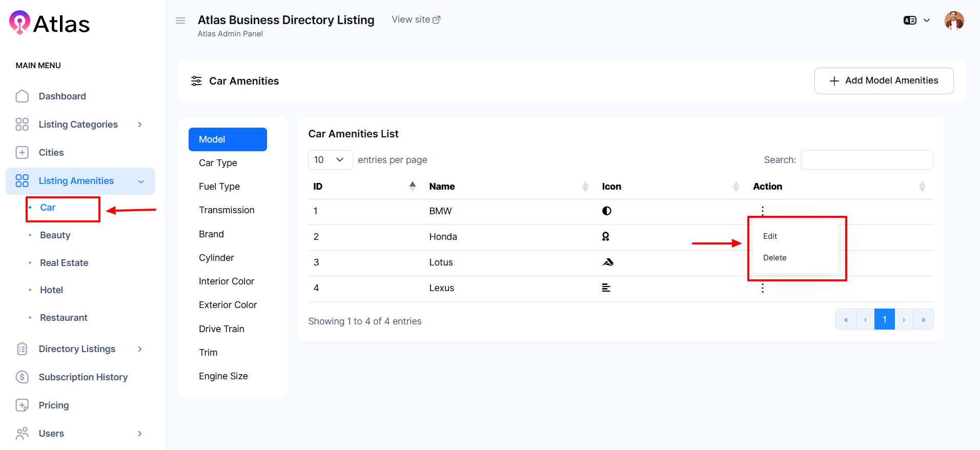Sort the table by Icon column
Image resolution: width=980 pixels, height=450 pixels.
[736, 187]
